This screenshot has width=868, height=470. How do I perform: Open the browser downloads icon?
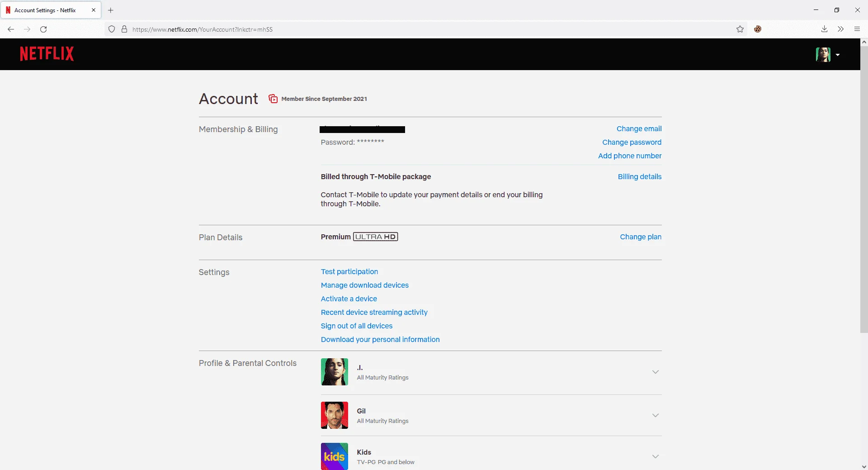point(824,29)
